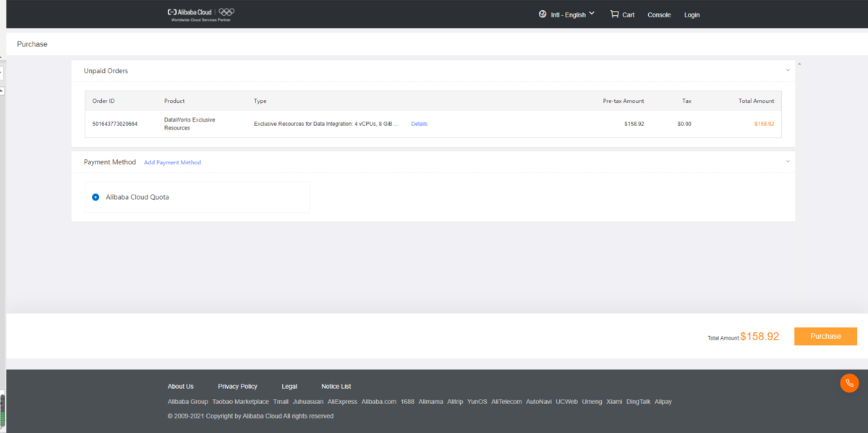Viewport: 868px width, 433px height.
Task: Click Alipay footer link
Action: pos(663,401)
